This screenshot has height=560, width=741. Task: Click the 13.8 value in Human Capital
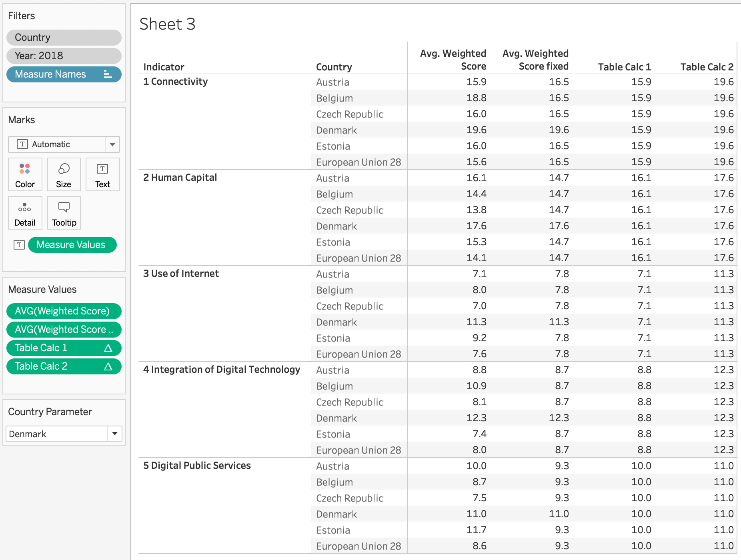click(x=476, y=210)
